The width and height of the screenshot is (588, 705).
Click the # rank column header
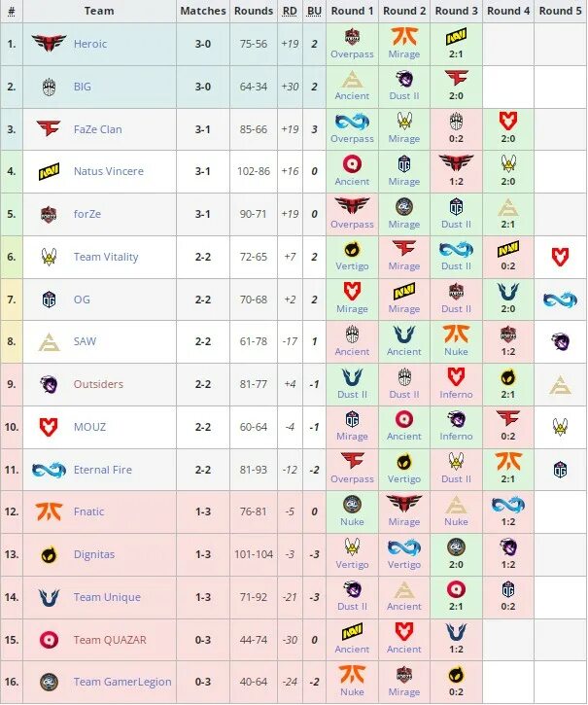click(x=12, y=11)
